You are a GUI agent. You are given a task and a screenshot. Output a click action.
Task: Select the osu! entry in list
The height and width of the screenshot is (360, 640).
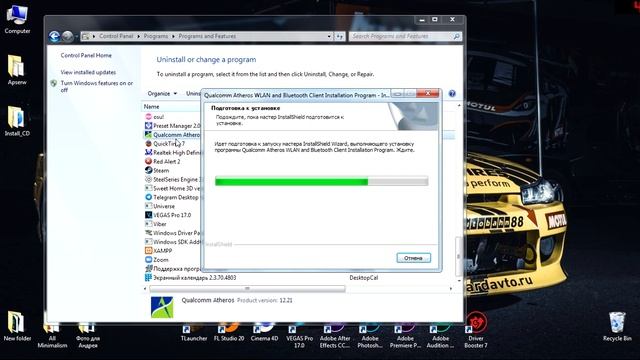(154, 117)
